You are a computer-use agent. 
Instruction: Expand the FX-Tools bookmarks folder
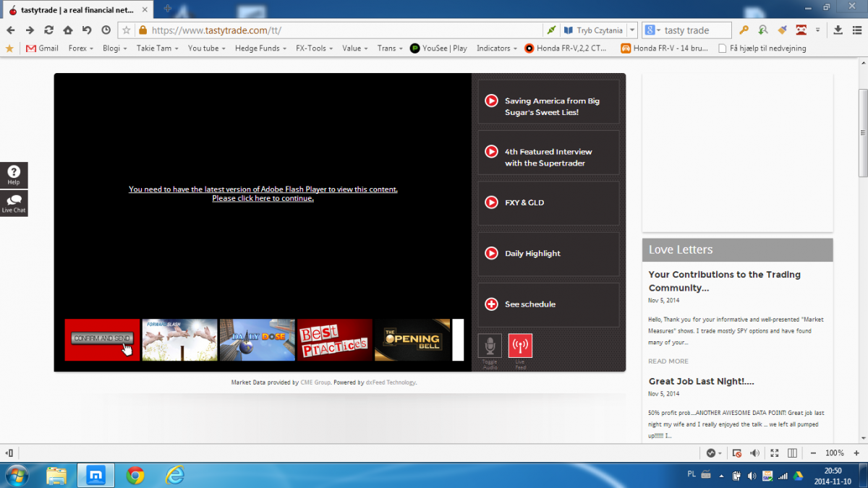point(315,48)
